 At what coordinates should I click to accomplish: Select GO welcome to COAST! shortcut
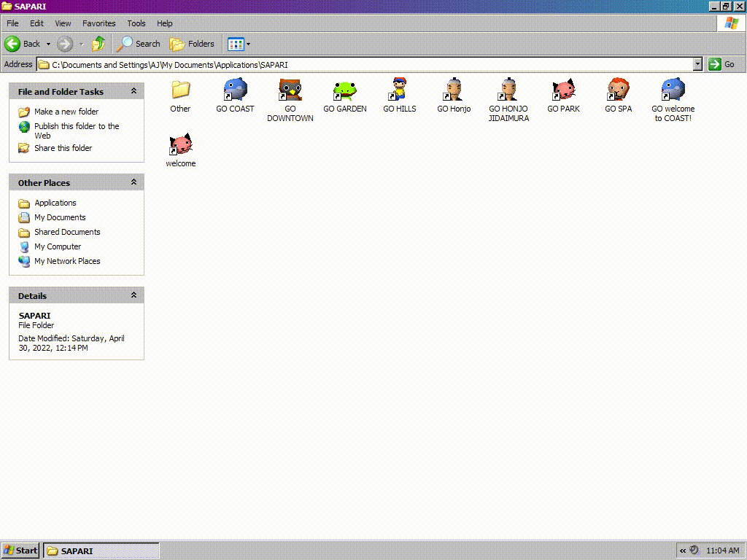coord(673,90)
